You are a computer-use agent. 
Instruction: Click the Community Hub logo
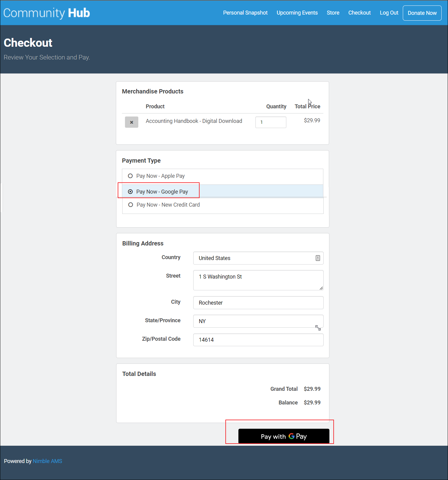pos(47,13)
